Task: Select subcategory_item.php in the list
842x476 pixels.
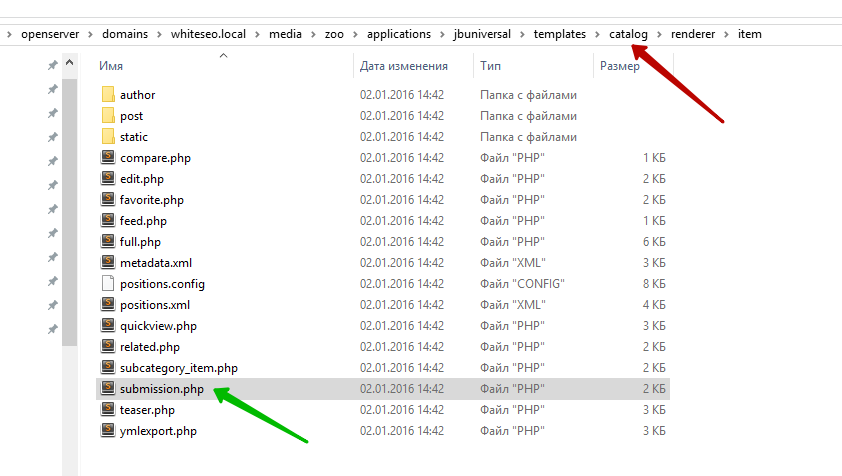Action: (x=178, y=368)
